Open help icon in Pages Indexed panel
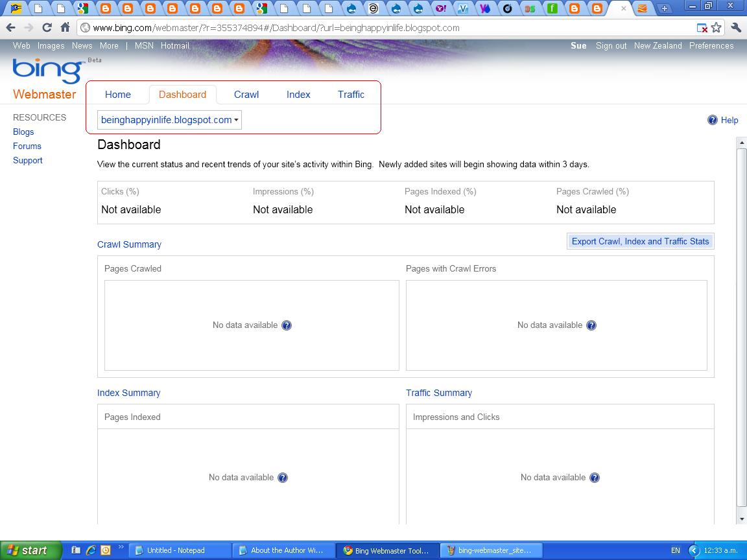 [x=283, y=478]
